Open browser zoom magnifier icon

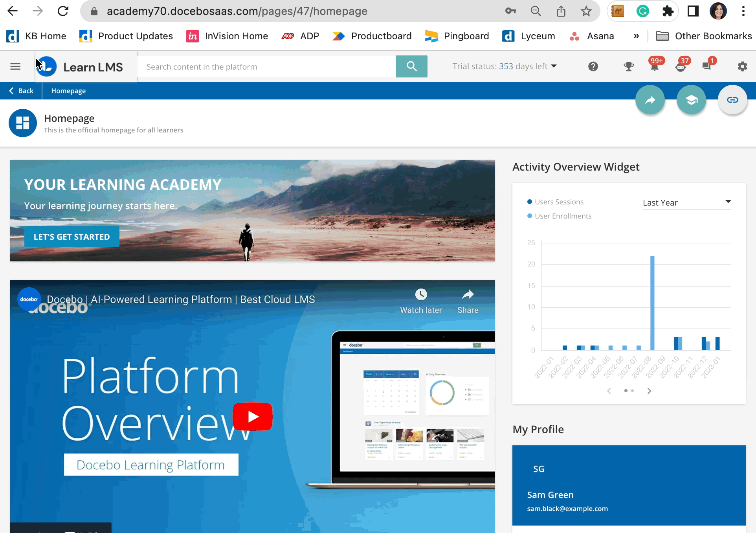coord(536,11)
